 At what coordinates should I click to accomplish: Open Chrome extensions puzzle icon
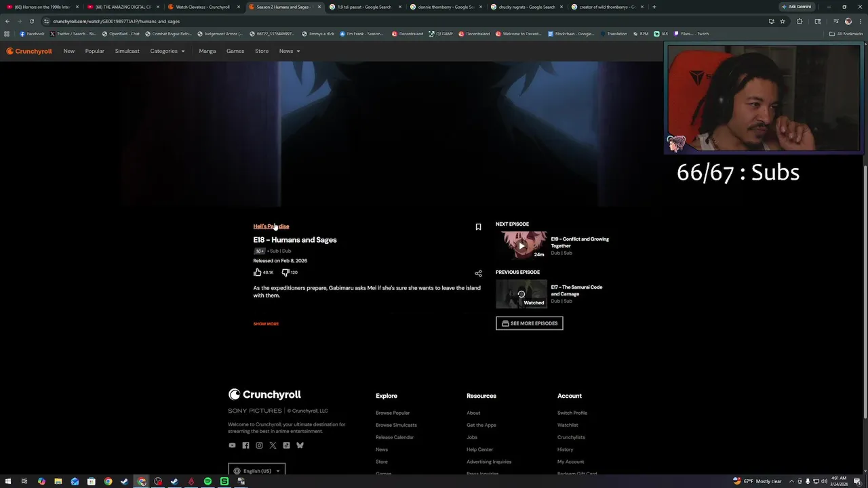[800, 21]
